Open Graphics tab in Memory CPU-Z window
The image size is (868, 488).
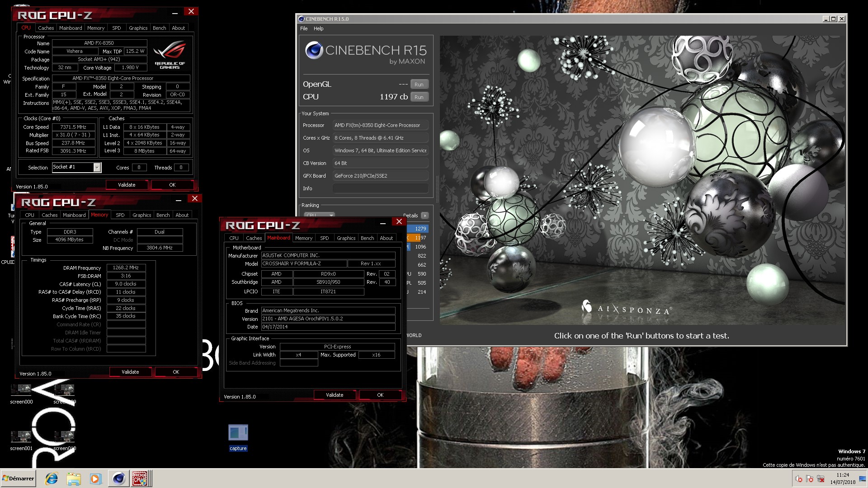(x=142, y=215)
